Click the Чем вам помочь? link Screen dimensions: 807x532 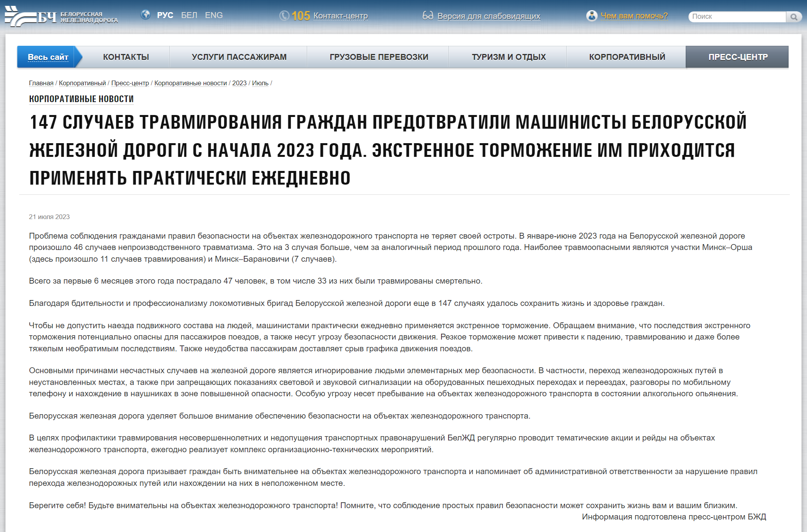pyautogui.click(x=634, y=16)
